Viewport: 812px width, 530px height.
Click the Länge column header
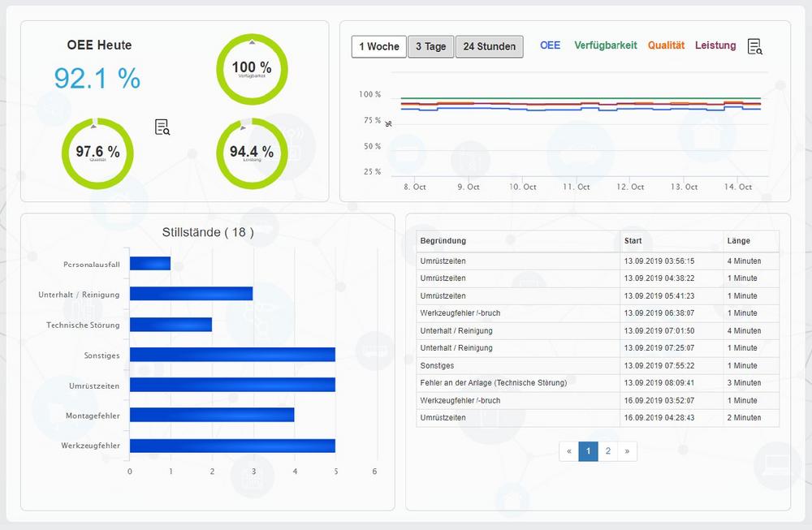point(751,241)
